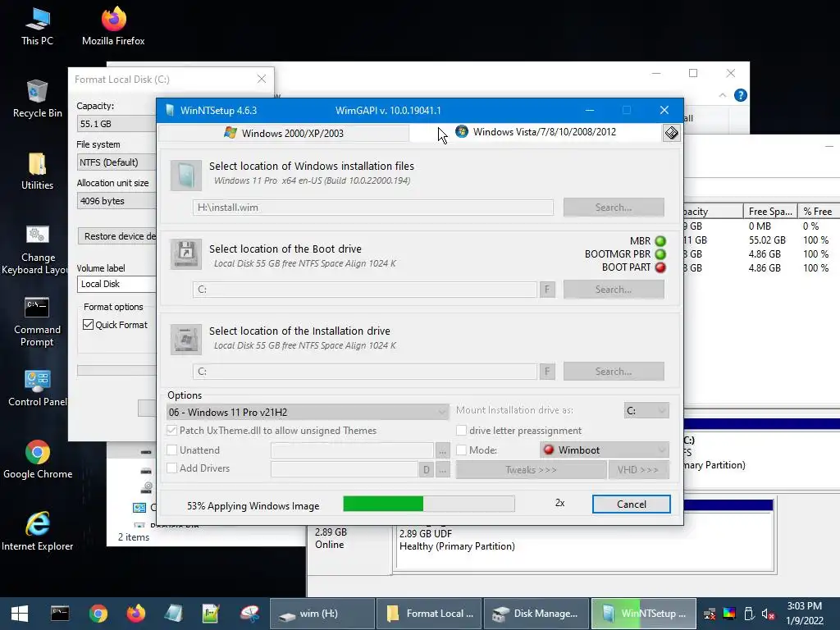This screenshot has height=630, width=840.
Task: Open Command Prompt from taskbar
Action: (60, 614)
